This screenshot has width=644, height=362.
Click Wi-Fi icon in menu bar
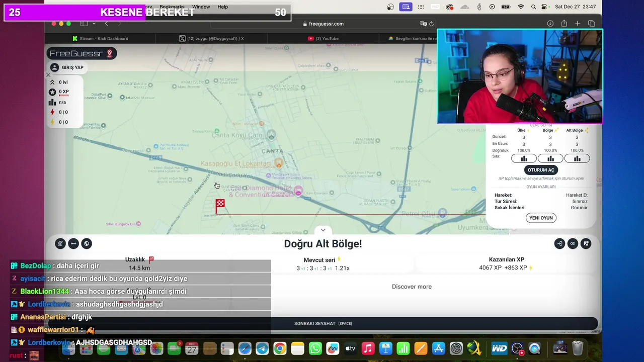(521, 7)
